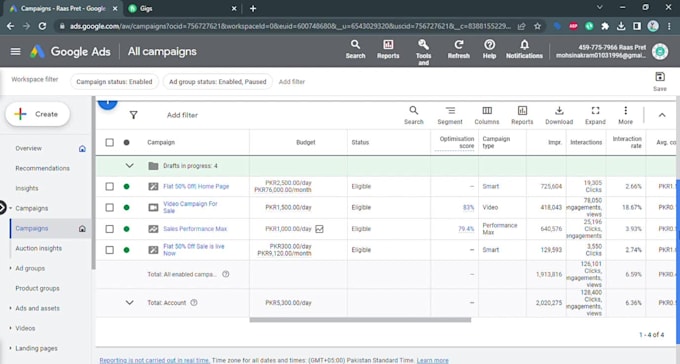Open Search in the top header
680x364 pixels.
[x=355, y=49]
